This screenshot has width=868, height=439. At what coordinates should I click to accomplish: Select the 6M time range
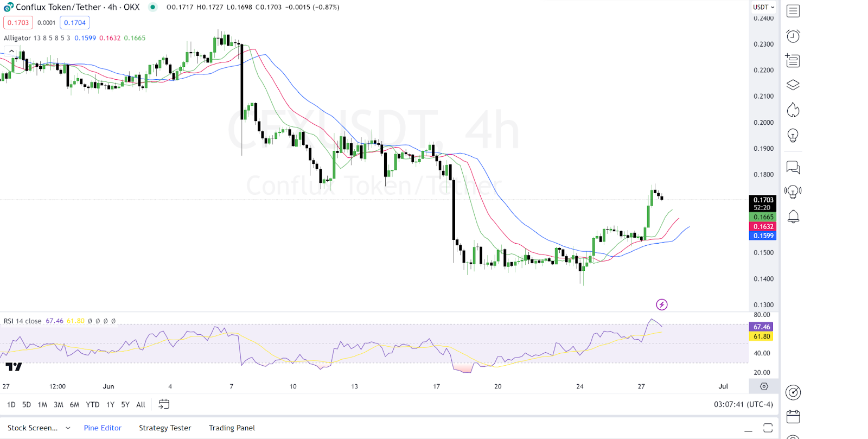click(x=74, y=404)
